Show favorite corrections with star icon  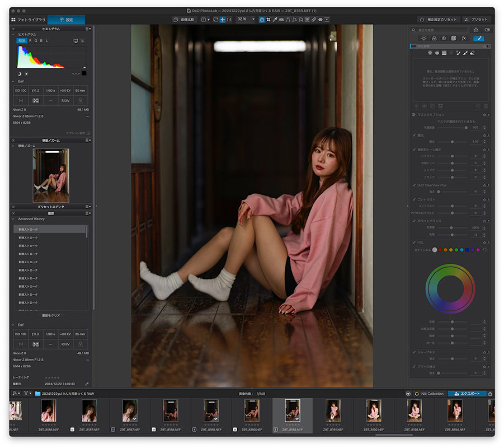(475, 30)
